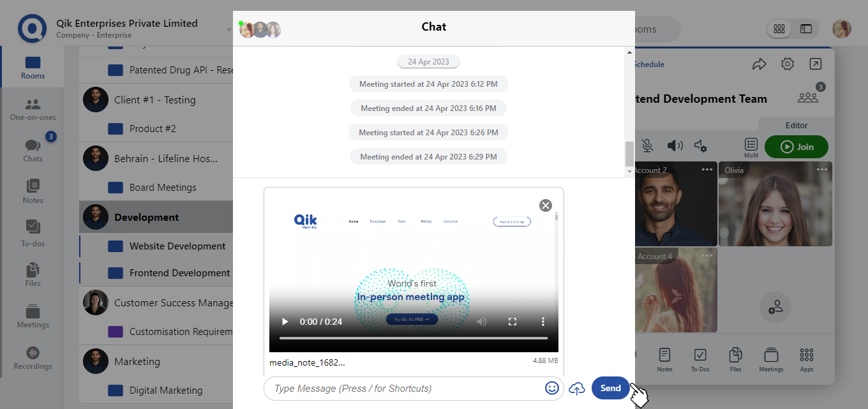Open video player more options menu
Viewport: 868px width, 409px height.
point(543,322)
